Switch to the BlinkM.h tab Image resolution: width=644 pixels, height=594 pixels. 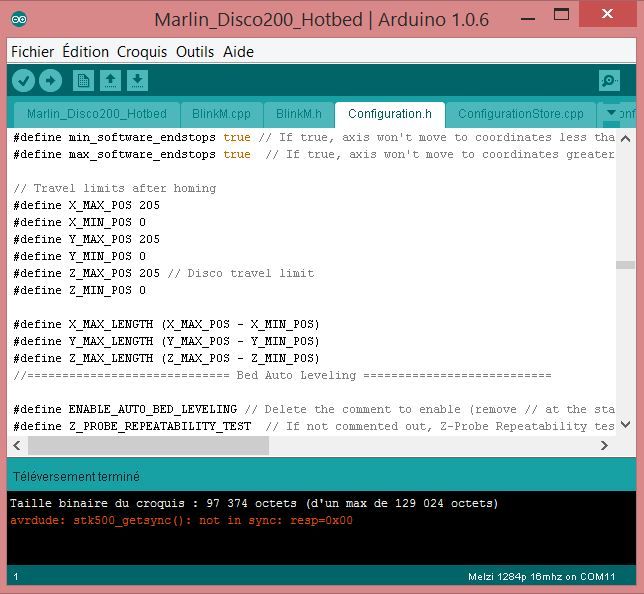299,114
